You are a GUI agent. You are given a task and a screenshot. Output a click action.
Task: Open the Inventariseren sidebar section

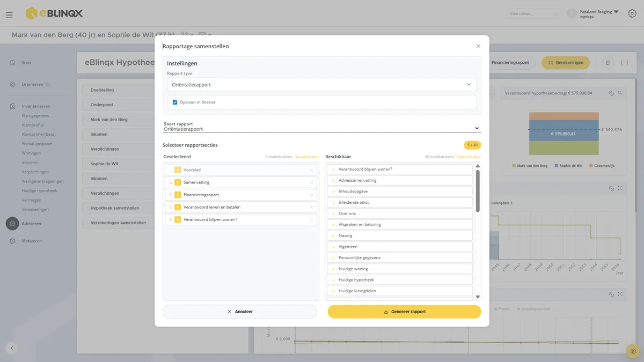tap(36, 106)
